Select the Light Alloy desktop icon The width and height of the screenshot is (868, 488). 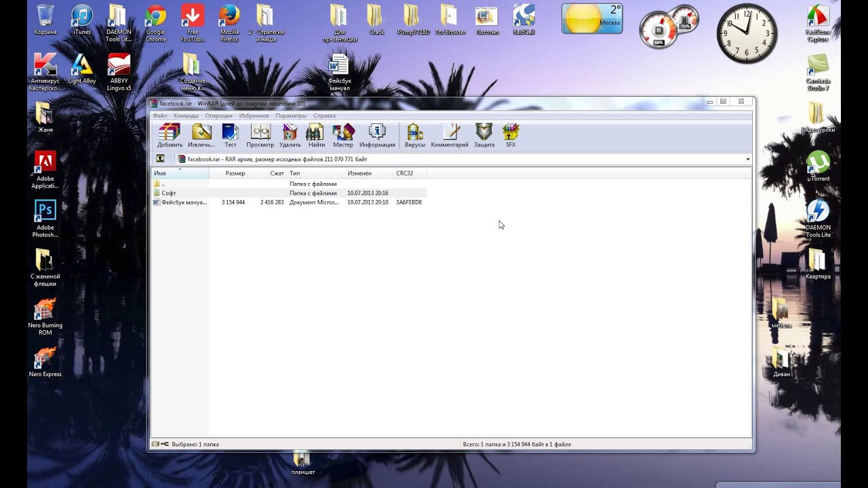pos(82,69)
